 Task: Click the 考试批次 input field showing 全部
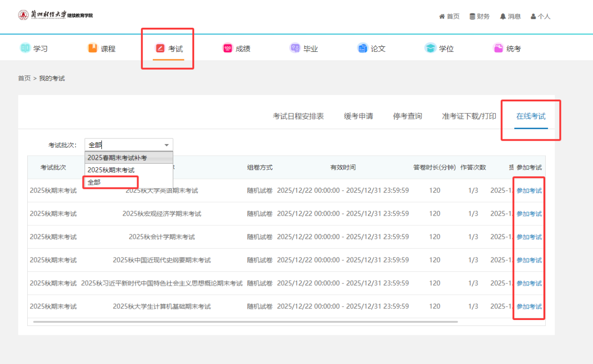pyautogui.click(x=123, y=145)
